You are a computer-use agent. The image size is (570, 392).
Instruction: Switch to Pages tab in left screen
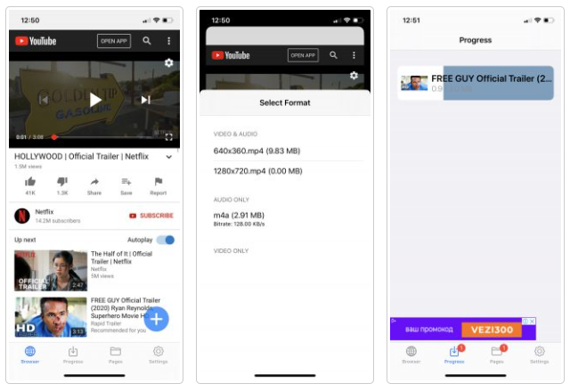pyautogui.click(x=116, y=355)
